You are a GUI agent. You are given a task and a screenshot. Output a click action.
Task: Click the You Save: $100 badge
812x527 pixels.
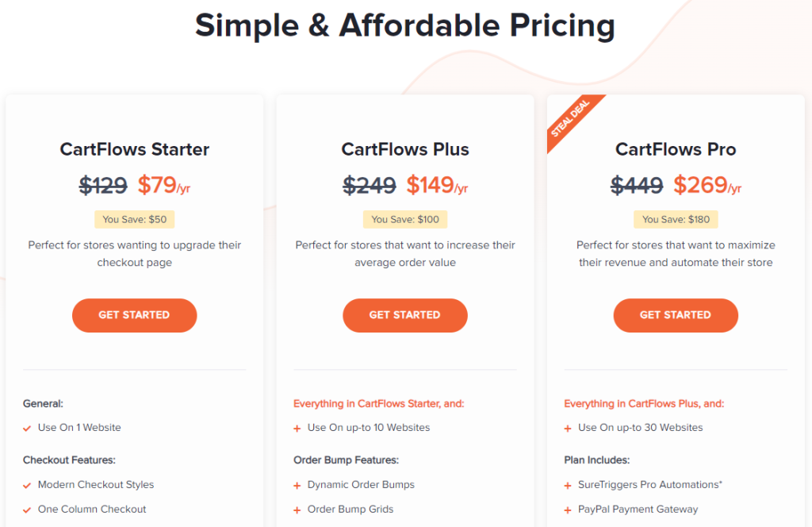click(x=405, y=219)
